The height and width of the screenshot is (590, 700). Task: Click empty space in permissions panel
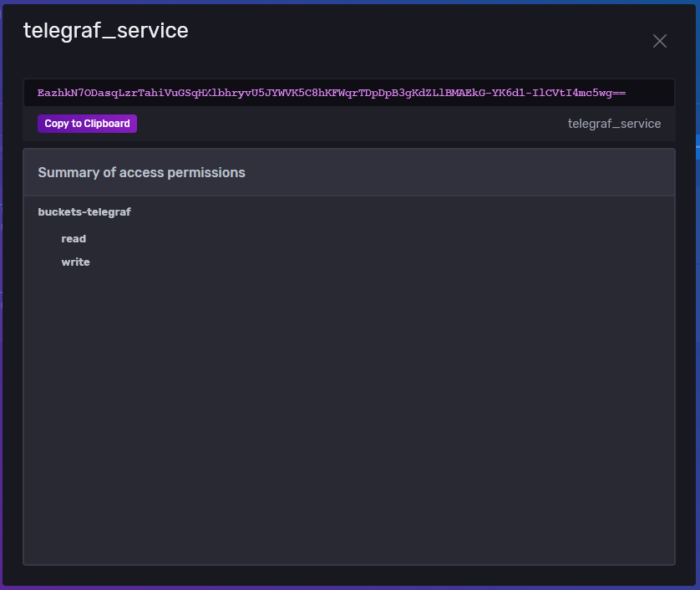tap(349, 402)
